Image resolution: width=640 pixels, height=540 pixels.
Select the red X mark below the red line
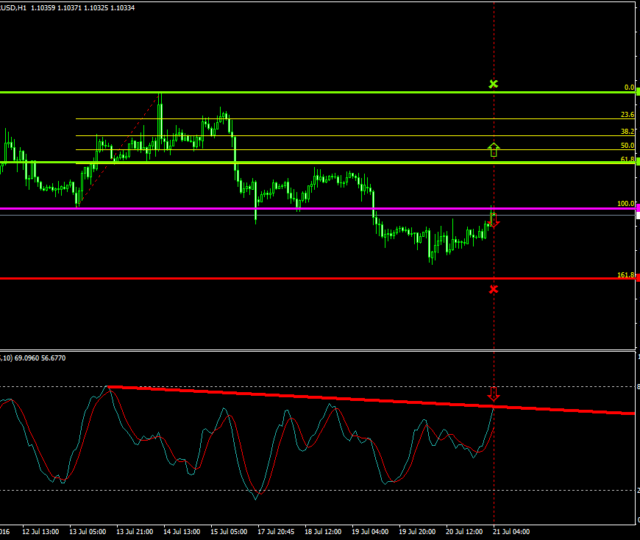(493, 289)
